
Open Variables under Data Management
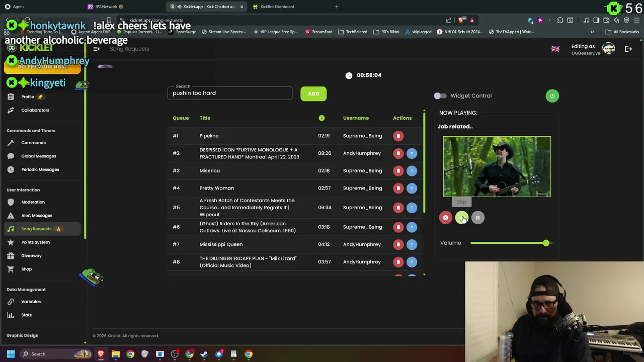pyautogui.click(x=31, y=302)
